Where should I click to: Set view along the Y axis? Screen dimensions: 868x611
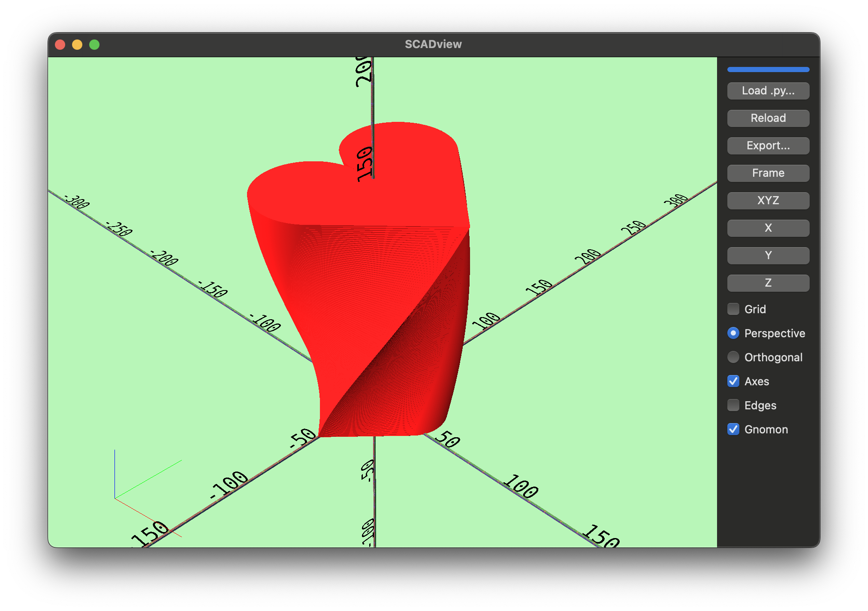(768, 256)
